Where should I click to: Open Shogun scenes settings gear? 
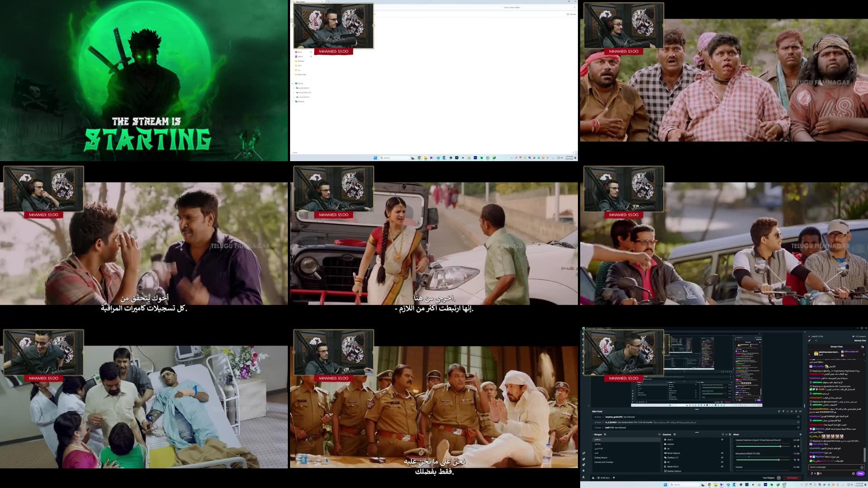605,434
